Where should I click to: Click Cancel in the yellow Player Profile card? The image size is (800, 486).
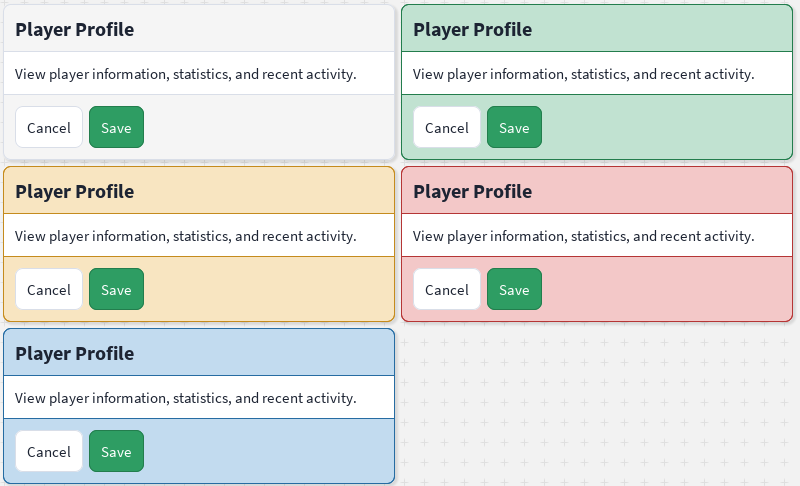[49, 289]
